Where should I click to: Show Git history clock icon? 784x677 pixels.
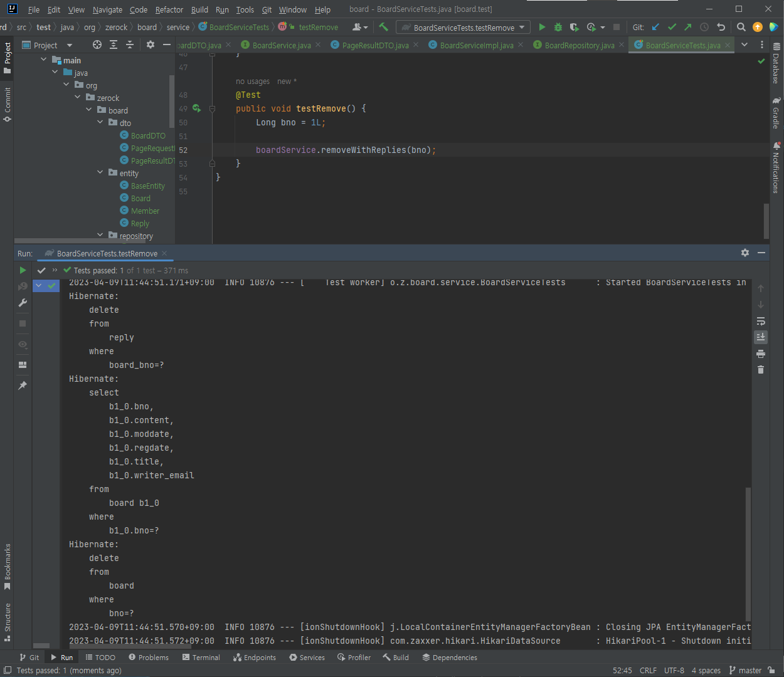click(x=704, y=27)
